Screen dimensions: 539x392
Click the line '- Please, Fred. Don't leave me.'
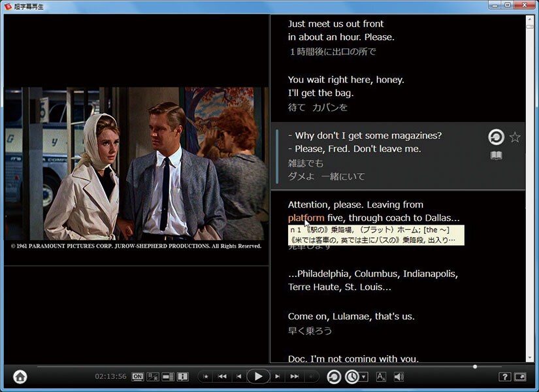(x=355, y=149)
